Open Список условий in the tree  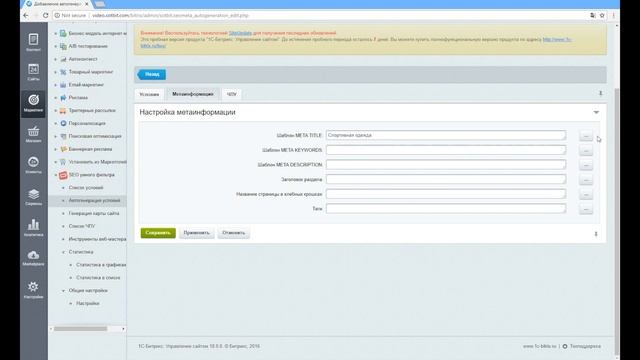tap(86, 188)
